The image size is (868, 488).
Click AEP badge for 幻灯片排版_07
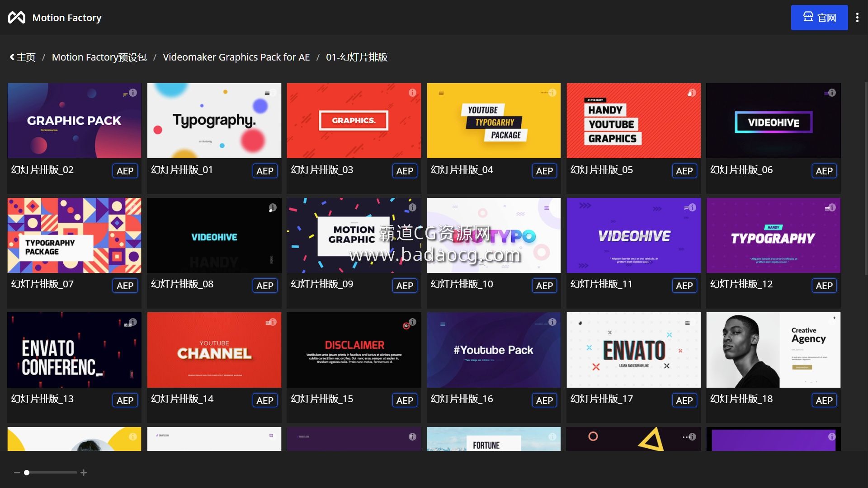click(x=125, y=286)
